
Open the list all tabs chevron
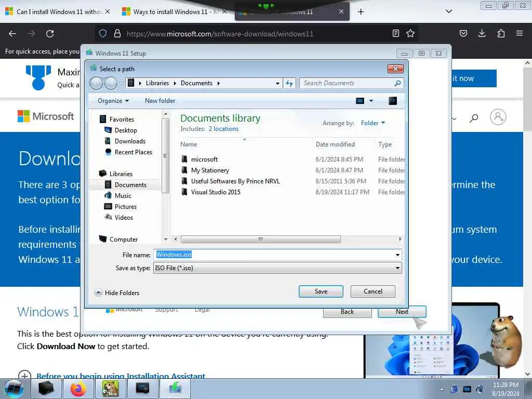point(448,11)
